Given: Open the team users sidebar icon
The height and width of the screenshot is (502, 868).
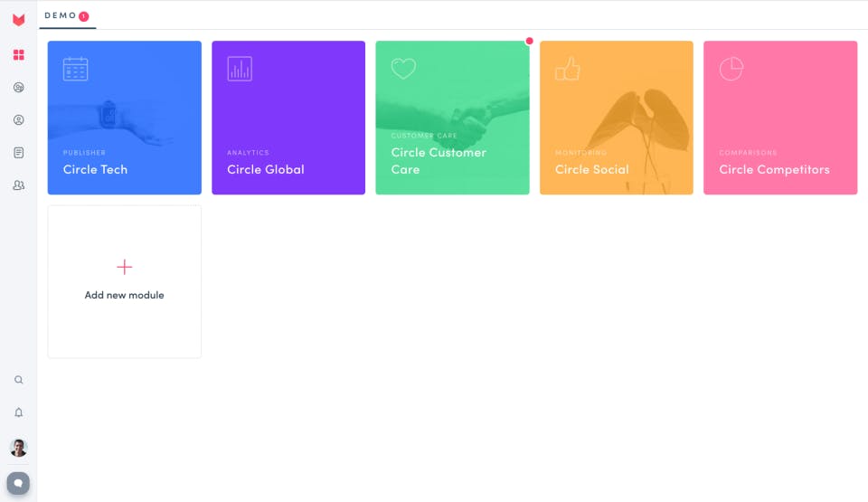Looking at the screenshot, I should pos(18,185).
